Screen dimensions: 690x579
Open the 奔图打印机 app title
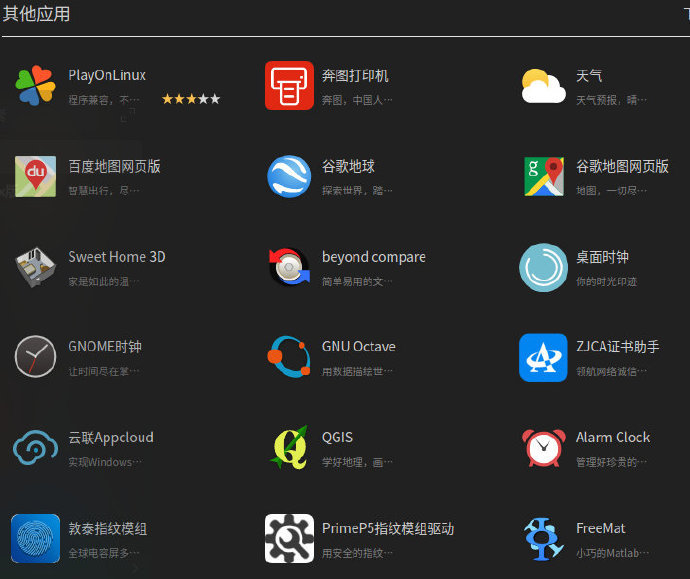click(355, 76)
